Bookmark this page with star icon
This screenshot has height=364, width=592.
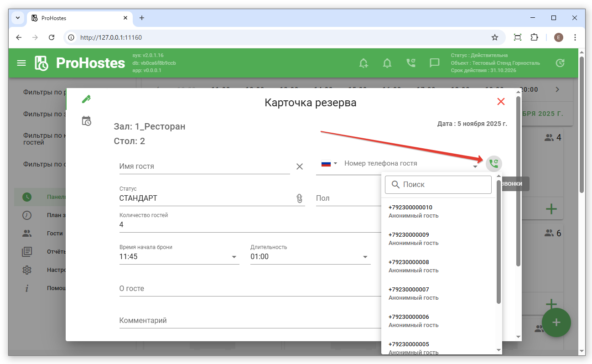494,37
